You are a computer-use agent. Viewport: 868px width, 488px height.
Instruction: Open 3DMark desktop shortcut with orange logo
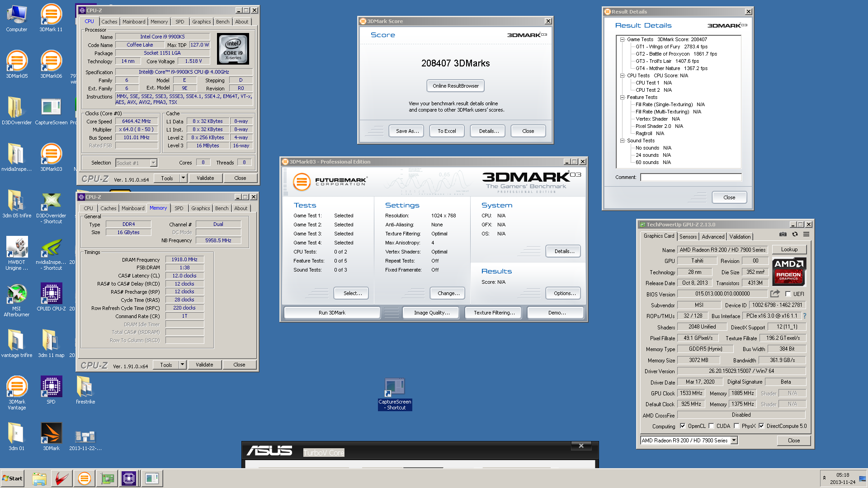tap(51, 437)
